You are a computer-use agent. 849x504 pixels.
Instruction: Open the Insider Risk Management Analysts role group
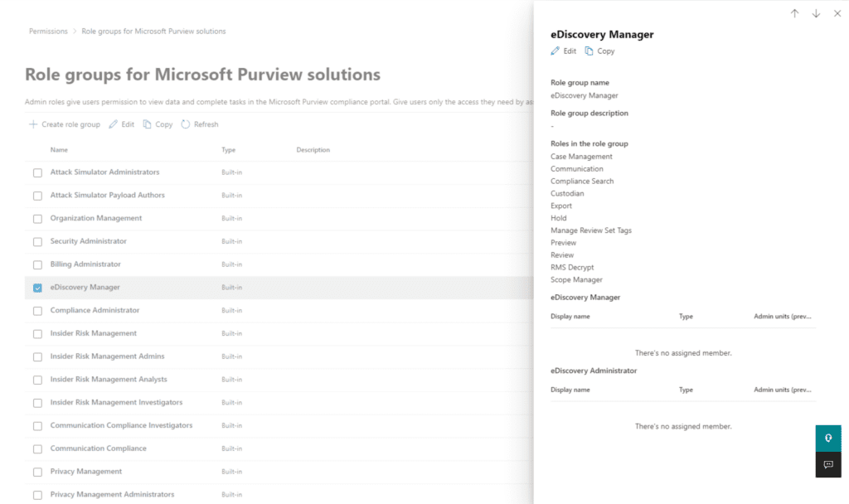click(x=109, y=380)
